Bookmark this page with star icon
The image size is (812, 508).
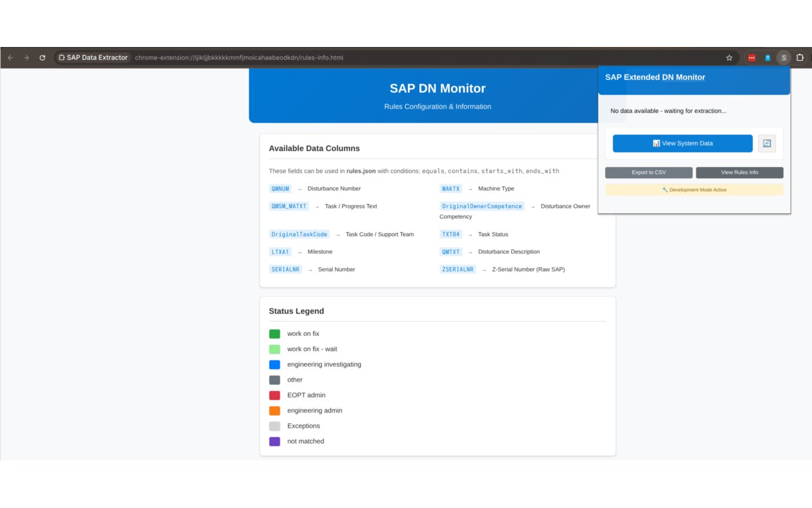point(729,58)
